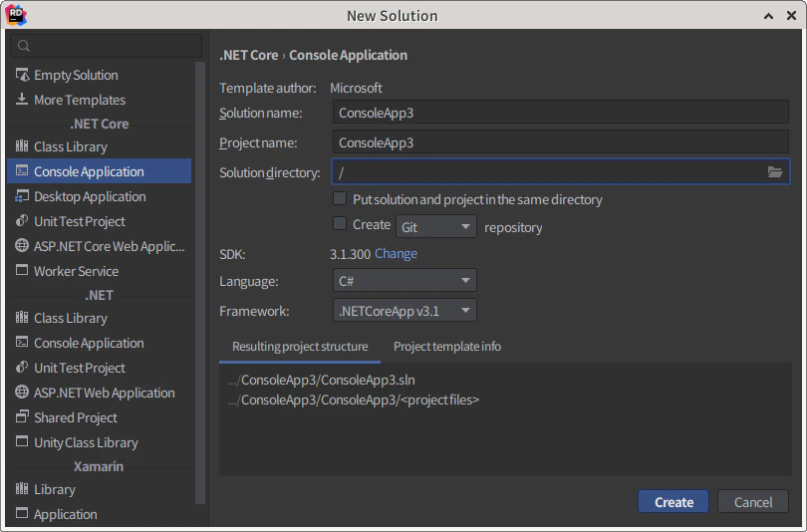Select Worker Service template
Viewport: 807px width, 532px height.
coord(99,271)
